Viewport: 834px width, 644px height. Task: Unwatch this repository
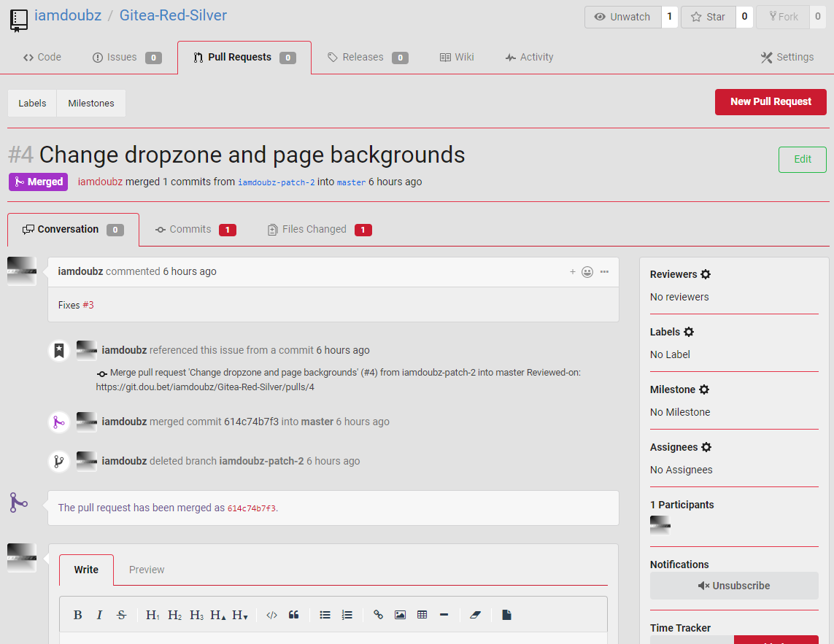click(x=623, y=17)
